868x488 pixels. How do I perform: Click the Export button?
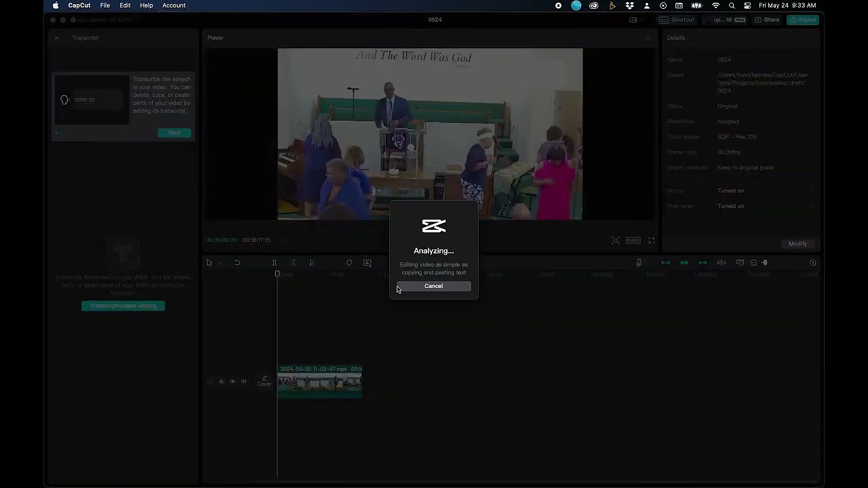point(803,20)
